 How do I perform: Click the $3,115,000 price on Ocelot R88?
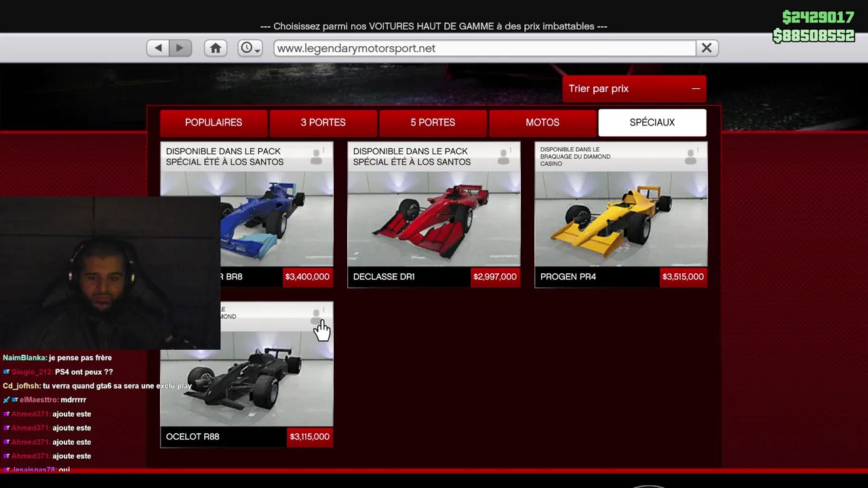[x=309, y=436]
